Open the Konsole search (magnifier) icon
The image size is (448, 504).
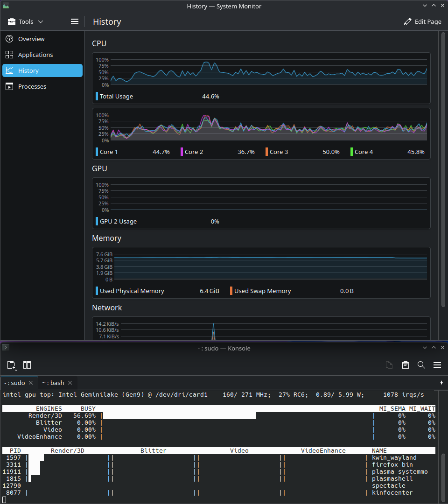pyautogui.click(x=421, y=365)
